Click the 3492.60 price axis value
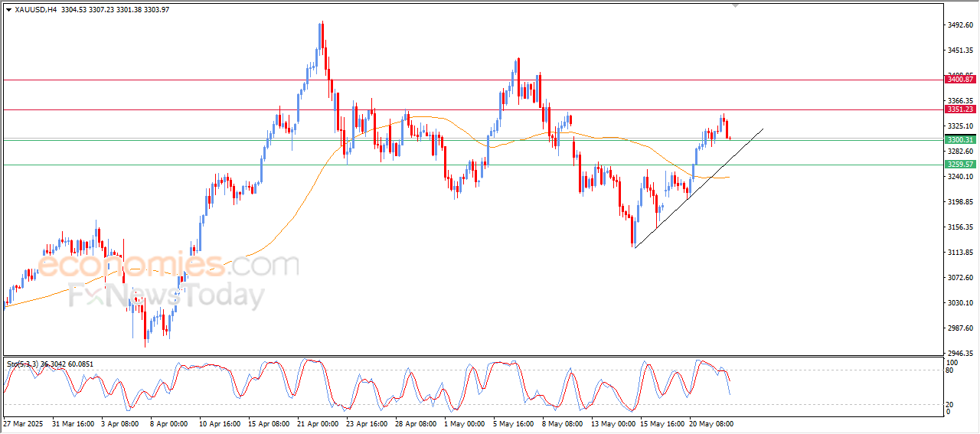980x434 pixels. pyautogui.click(x=959, y=25)
